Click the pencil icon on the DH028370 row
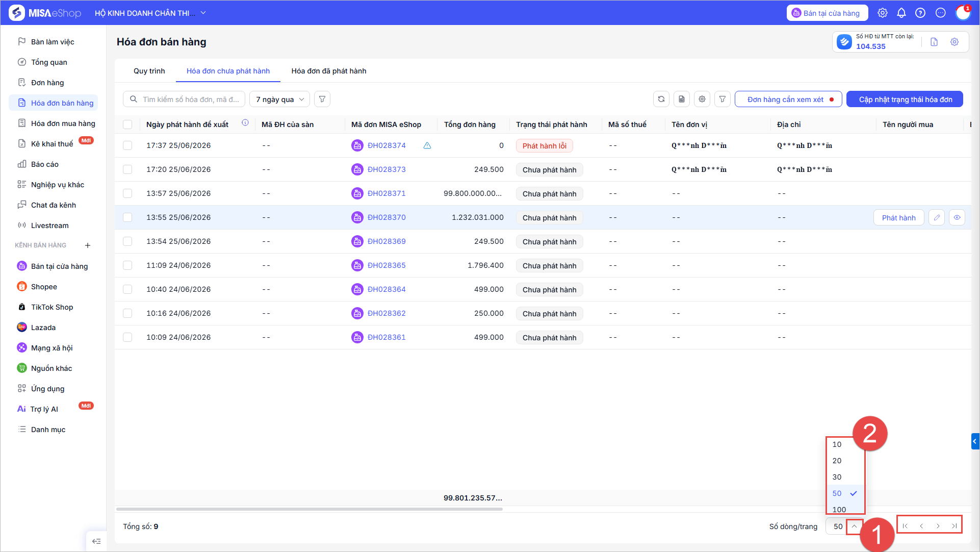This screenshot has width=980, height=552. (x=937, y=218)
